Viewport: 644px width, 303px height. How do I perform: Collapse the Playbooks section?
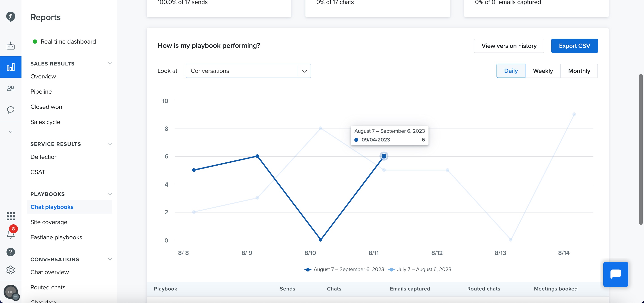click(110, 194)
